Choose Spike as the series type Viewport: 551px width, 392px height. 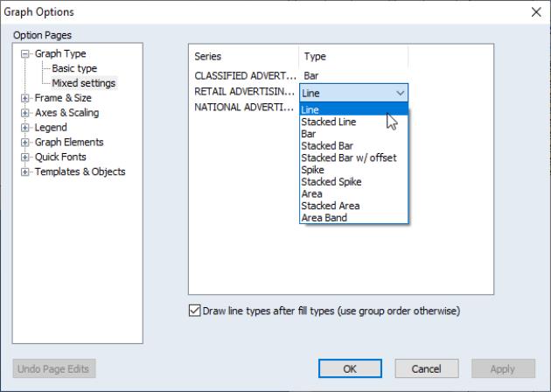click(312, 170)
